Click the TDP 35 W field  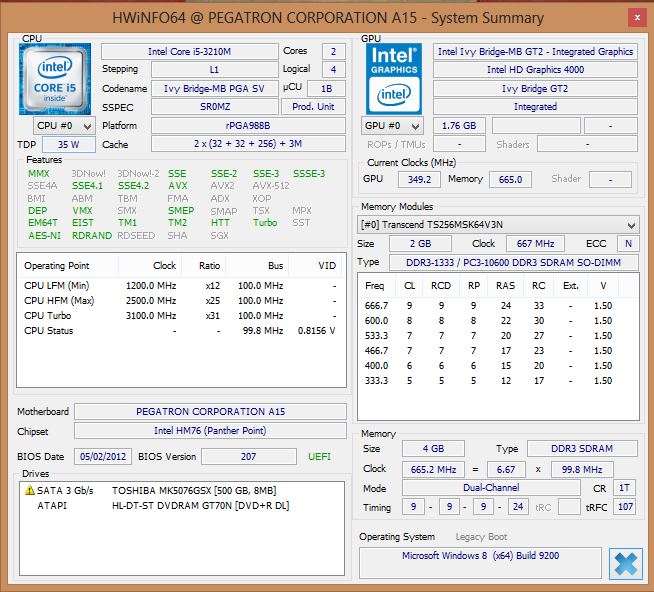(x=68, y=145)
